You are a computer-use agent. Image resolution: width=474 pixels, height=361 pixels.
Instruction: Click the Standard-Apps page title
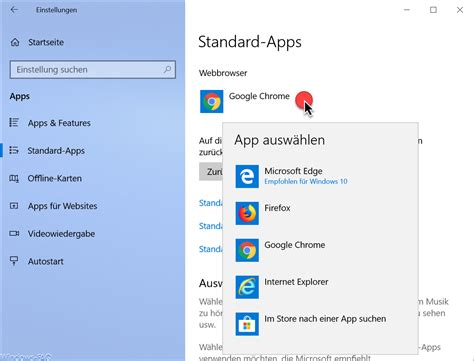pyautogui.click(x=250, y=42)
